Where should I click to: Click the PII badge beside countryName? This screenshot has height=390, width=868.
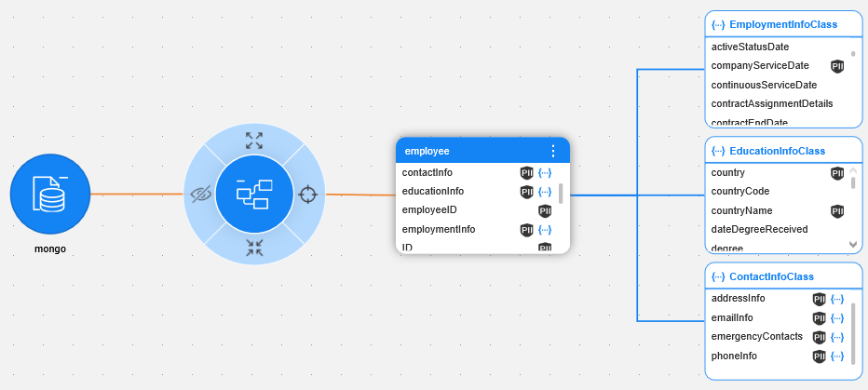coord(836,211)
